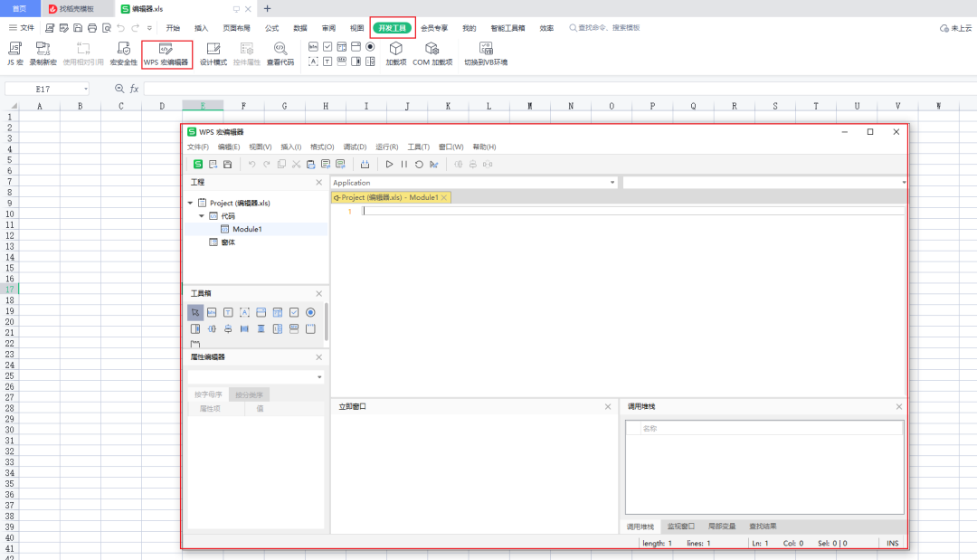This screenshot has width=977, height=560.
Task: Click green S icon in macro editor toolbar
Action: (x=197, y=164)
